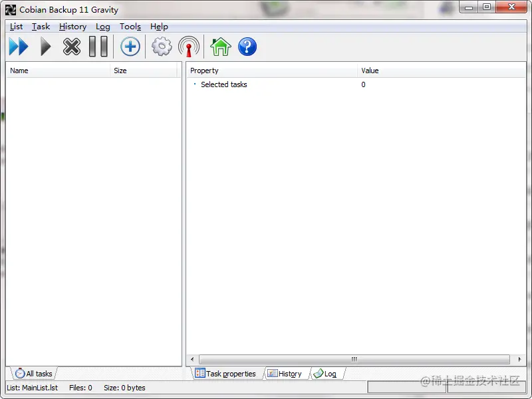This screenshot has height=399, width=532.
Task: Close the Cobian Backup window
Action: click(511, 7)
